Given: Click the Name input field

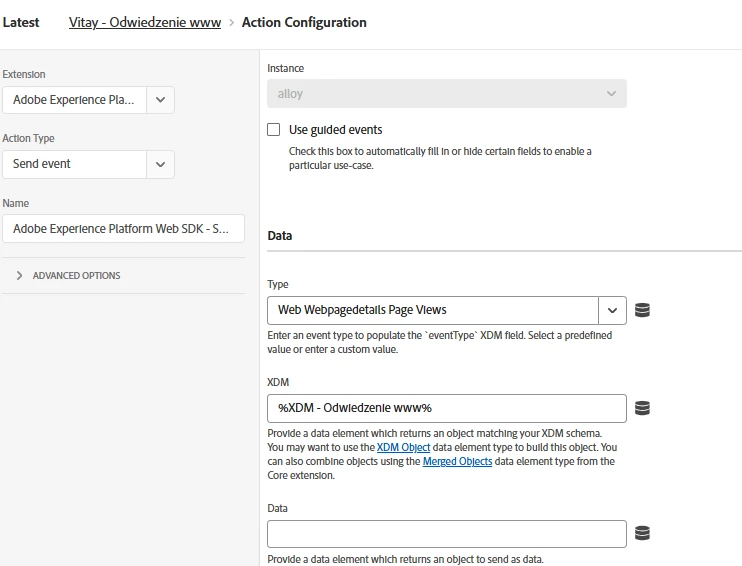Looking at the screenshot, I should pyautogui.click(x=123, y=229).
